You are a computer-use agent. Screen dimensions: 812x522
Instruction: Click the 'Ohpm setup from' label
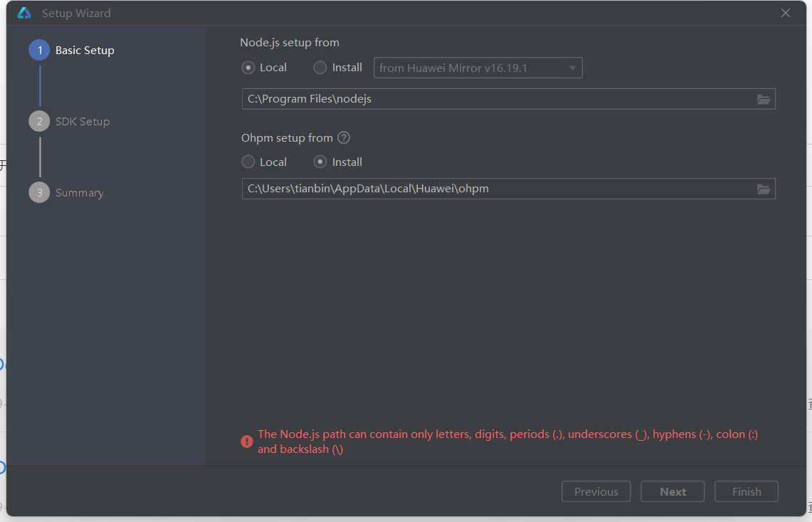click(x=287, y=138)
